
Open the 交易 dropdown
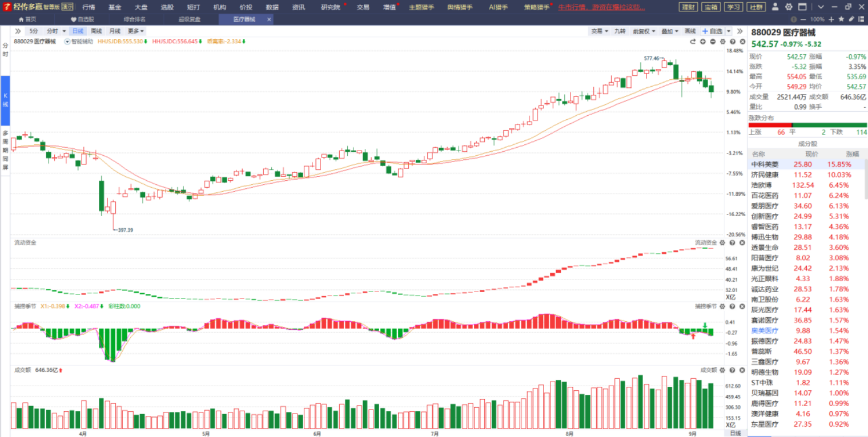(599, 31)
